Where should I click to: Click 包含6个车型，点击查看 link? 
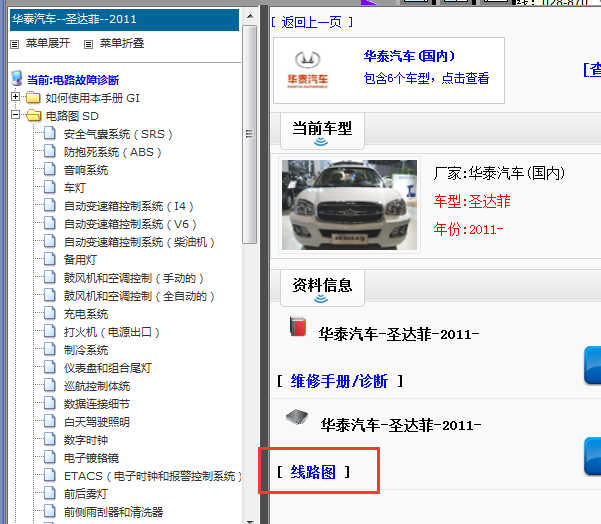[x=426, y=78]
